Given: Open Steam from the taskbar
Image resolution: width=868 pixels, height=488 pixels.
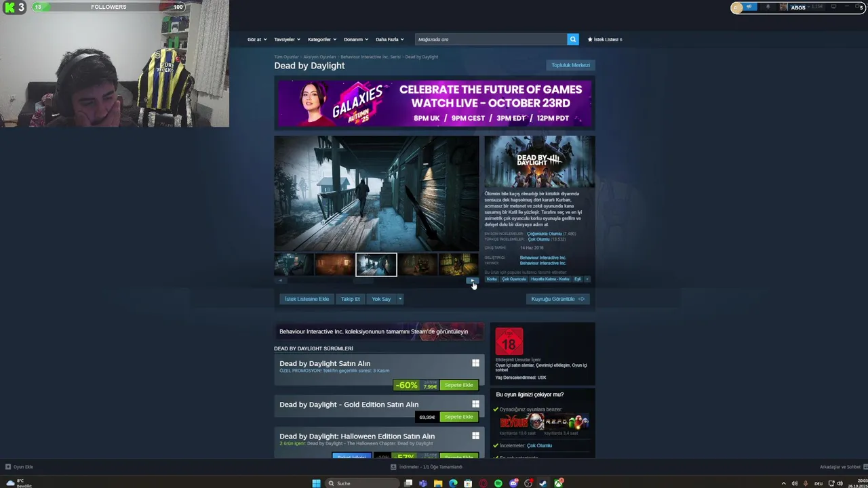Looking at the screenshot, I should 543,483.
